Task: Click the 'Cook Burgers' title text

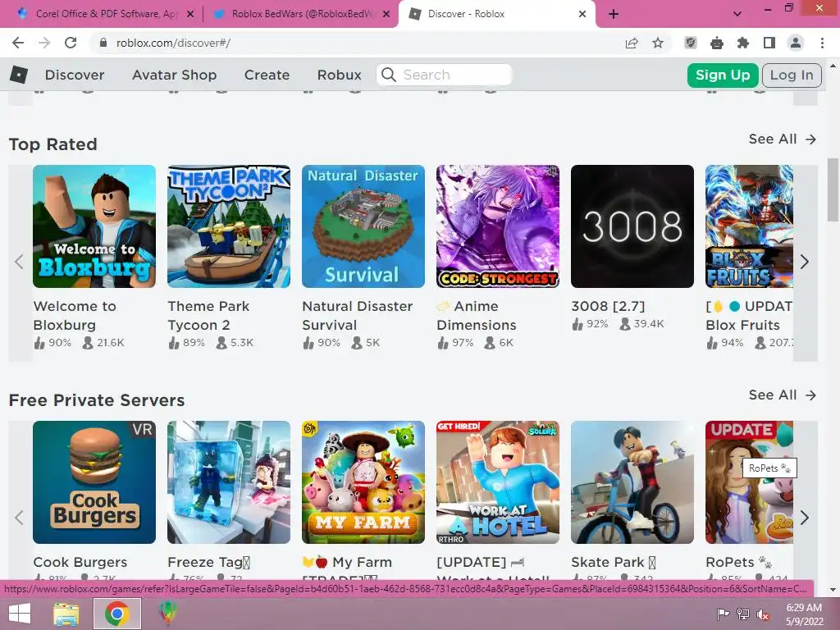Action: tap(80, 563)
